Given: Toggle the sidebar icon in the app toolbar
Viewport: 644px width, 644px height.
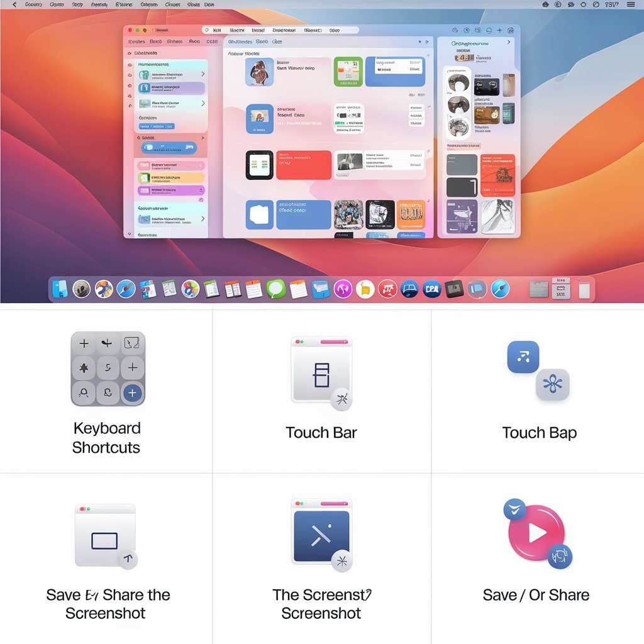Looking at the screenshot, I should (455, 30).
